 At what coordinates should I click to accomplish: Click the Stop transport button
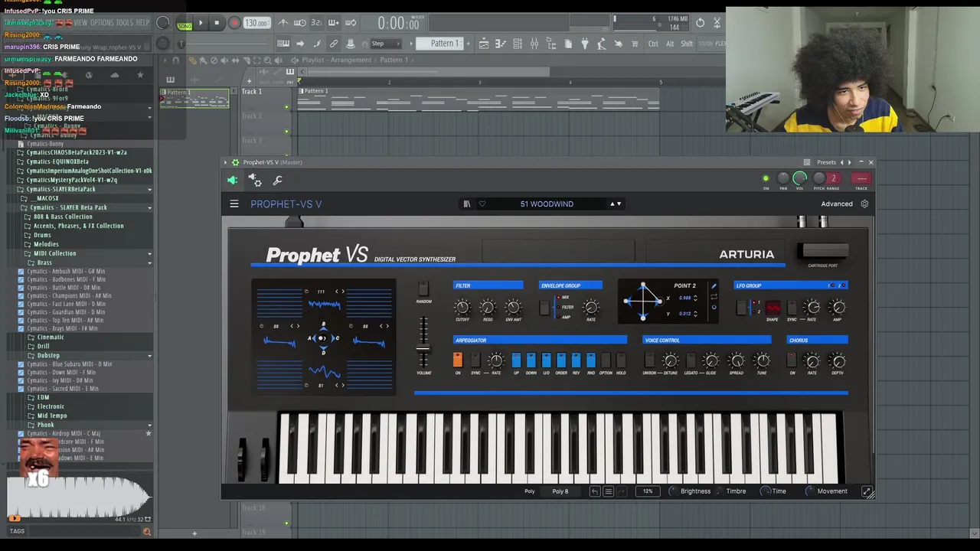(x=217, y=23)
